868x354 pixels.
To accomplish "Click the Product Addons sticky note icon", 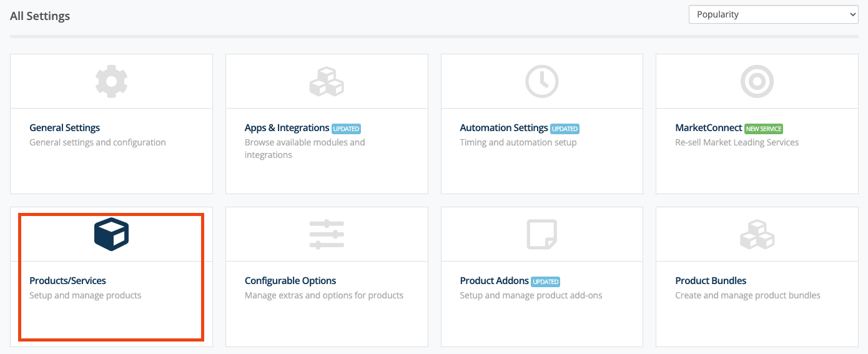I will point(541,234).
